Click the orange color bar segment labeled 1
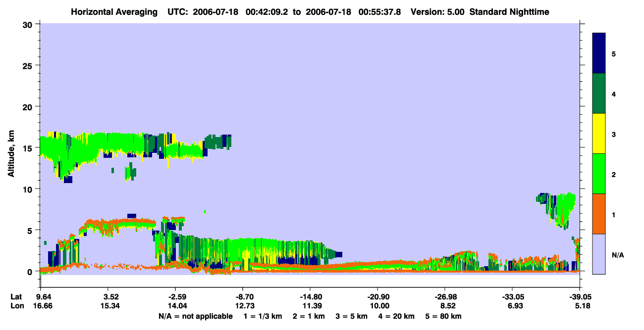644x330 pixels. [x=599, y=214]
